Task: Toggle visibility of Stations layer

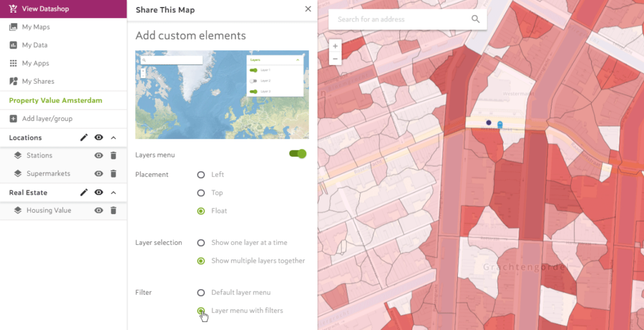Action: (99, 156)
